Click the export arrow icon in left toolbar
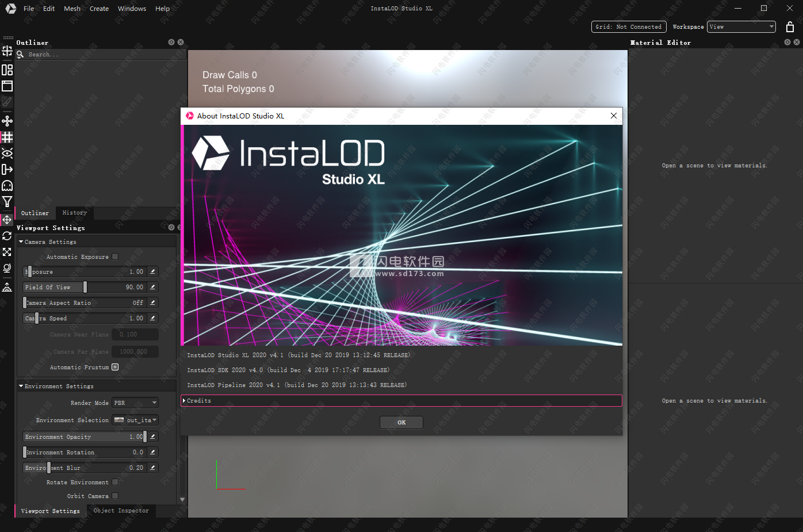This screenshot has width=803, height=532. tap(7, 169)
